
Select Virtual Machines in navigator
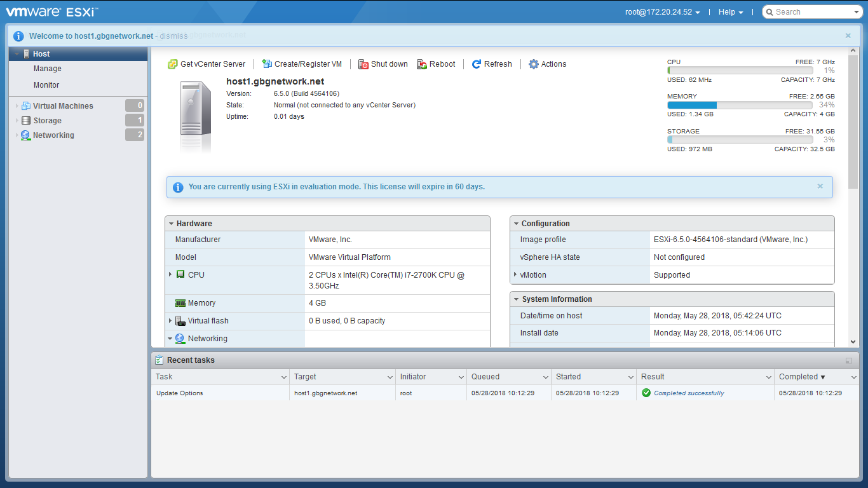click(63, 106)
